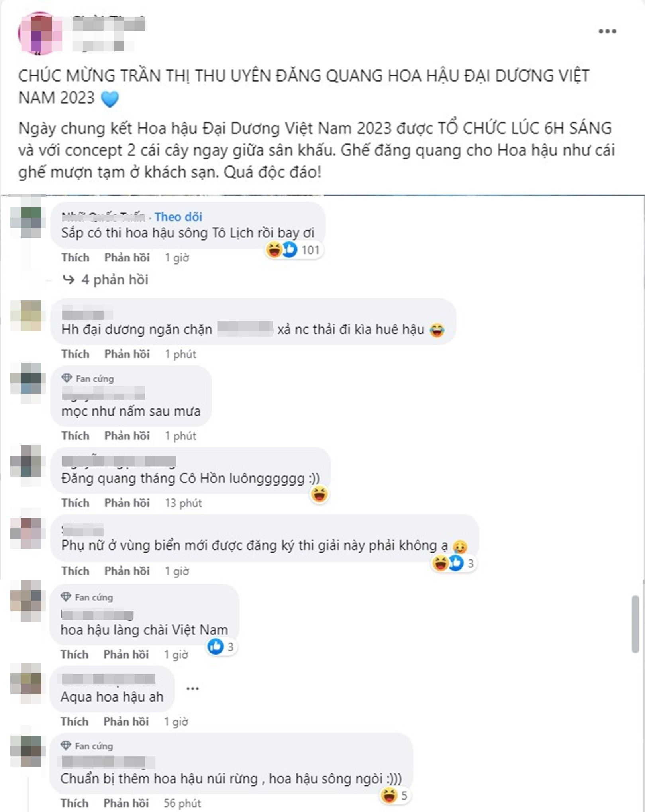This screenshot has height=812, width=645.
Task: Like the 'núi rừng, sông ngòi' comment
Action: [74, 803]
